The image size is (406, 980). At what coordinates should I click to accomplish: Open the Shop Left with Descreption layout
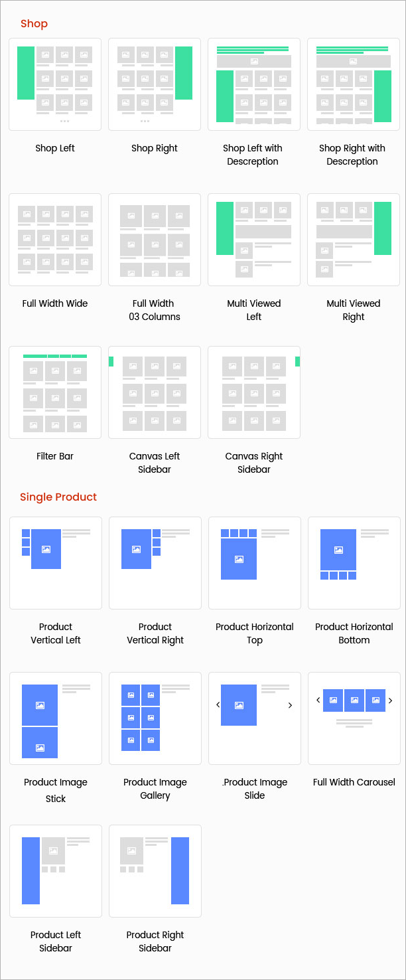click(x=253, y=84)
